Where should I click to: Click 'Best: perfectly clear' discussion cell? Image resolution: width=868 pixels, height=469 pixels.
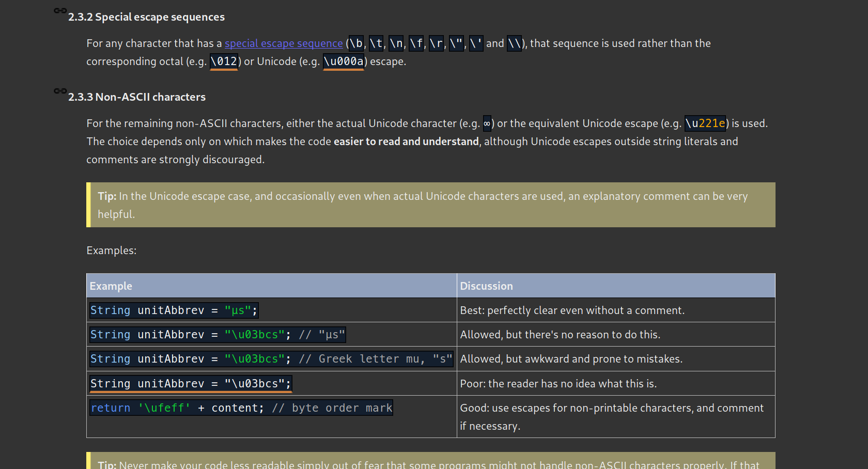coord(572,310)
